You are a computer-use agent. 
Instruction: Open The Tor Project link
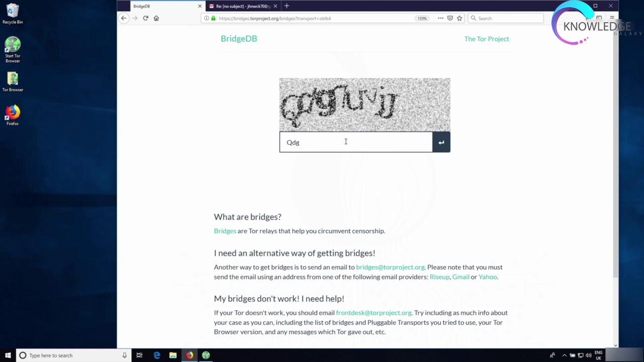[x=487, y=39]
